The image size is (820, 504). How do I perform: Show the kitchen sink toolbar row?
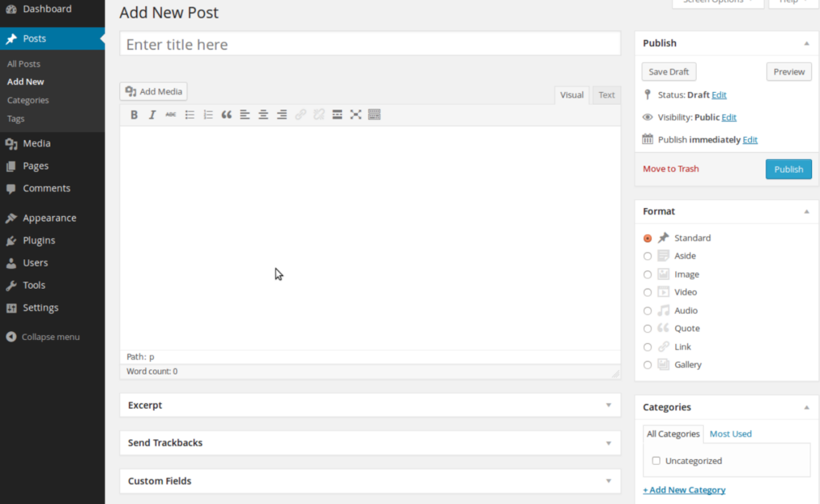pyautogui.click(x=374, y=115)
